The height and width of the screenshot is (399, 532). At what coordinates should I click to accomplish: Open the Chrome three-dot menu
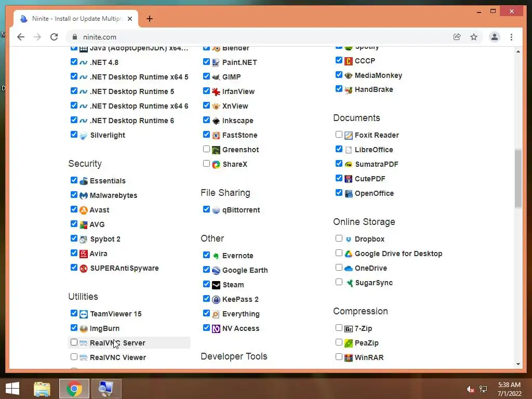[x=511, y=37]
